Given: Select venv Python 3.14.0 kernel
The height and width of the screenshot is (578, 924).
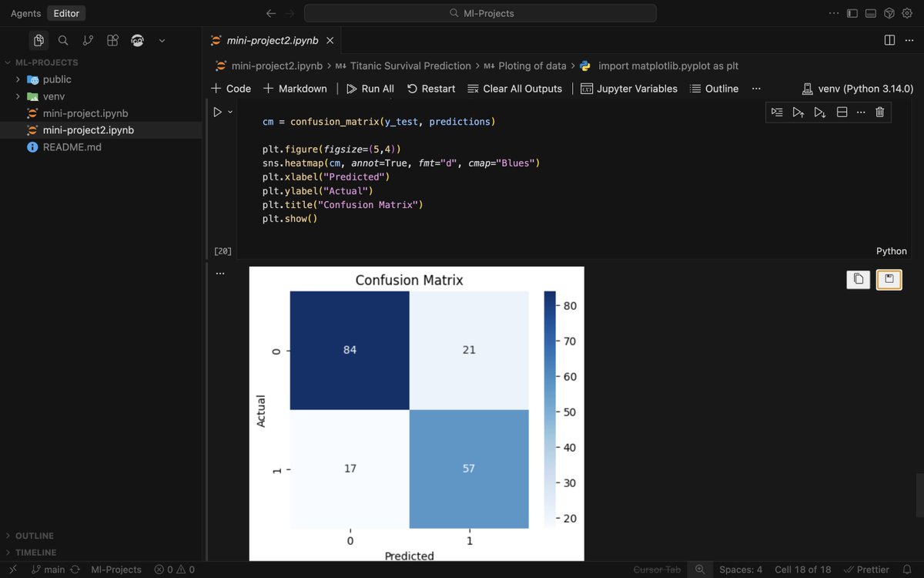Looking at the screenshot, I should click(x=858, y=89).
